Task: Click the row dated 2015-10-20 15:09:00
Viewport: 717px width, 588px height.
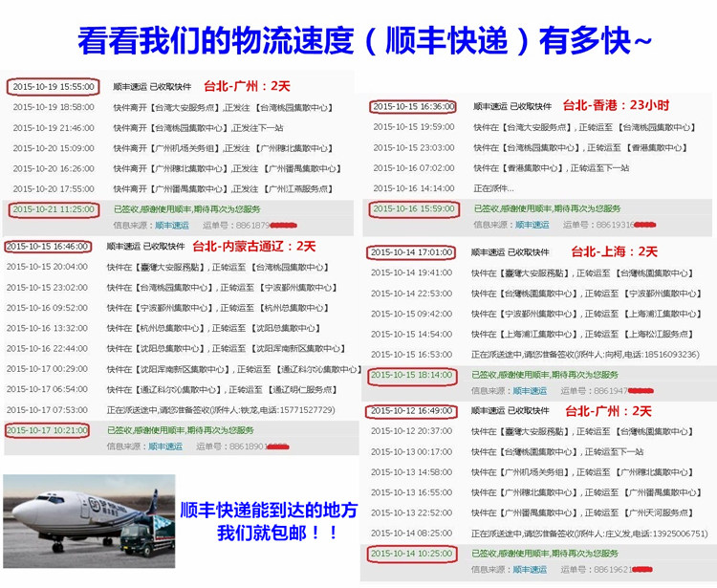Action: click(173, 148)
